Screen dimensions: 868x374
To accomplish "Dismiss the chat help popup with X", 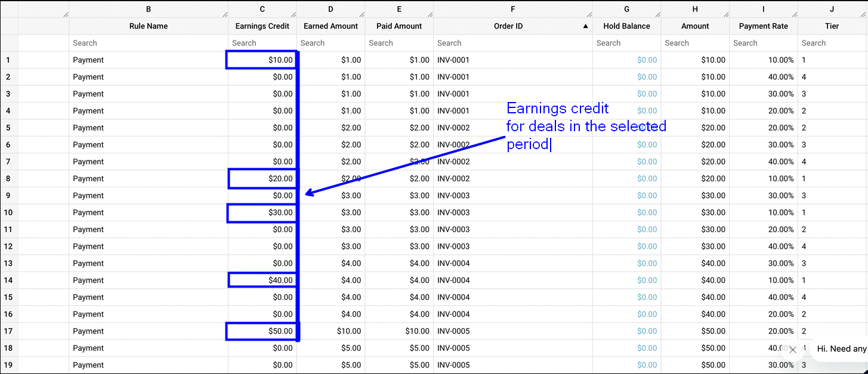I will click(792, 350).
